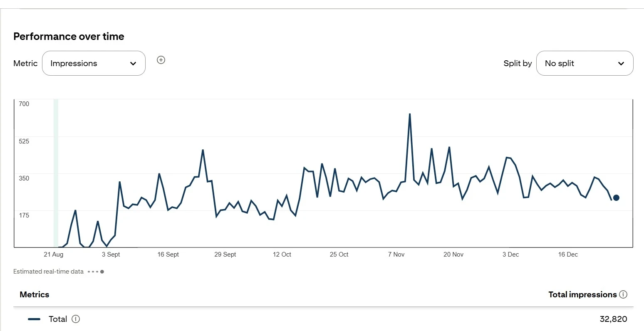Click the 7 Nov peak on chart

[410, 114]
